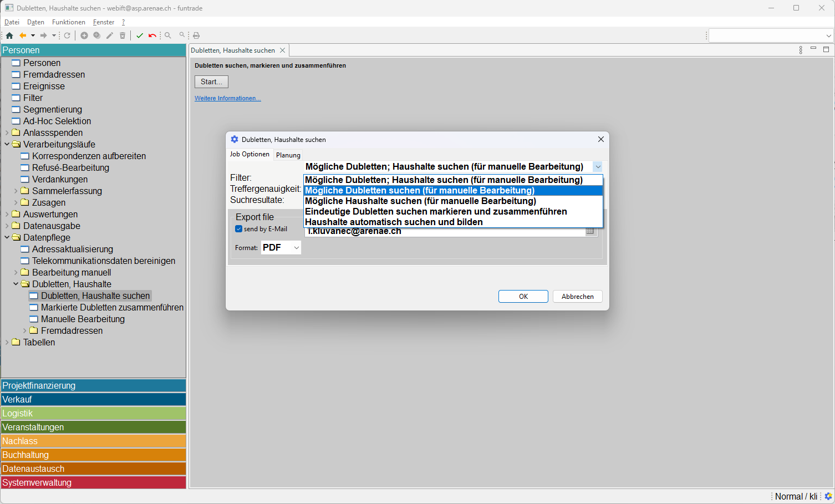Select Manuelle Bearbeitung in the tree
The width and height of the screenshot is (835, 504).
[83, 319]
